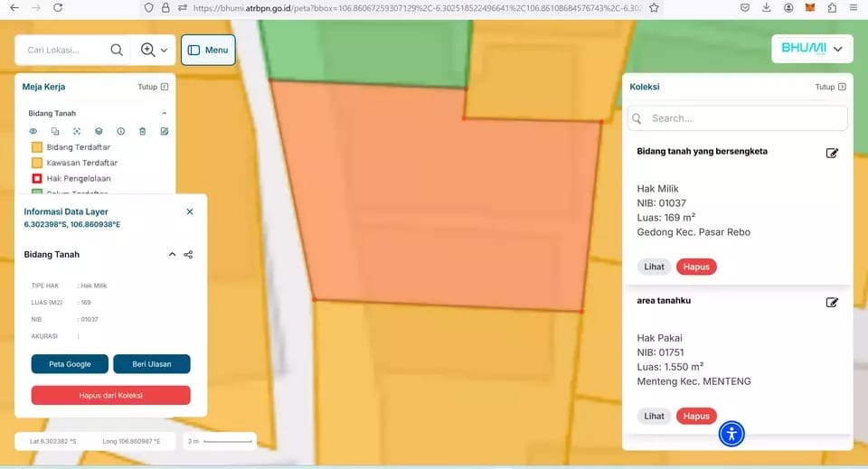The height and width of the screenshot is (469, 868).
Task: Click Hapus dari Koleksi button
Action: (110, 395)
